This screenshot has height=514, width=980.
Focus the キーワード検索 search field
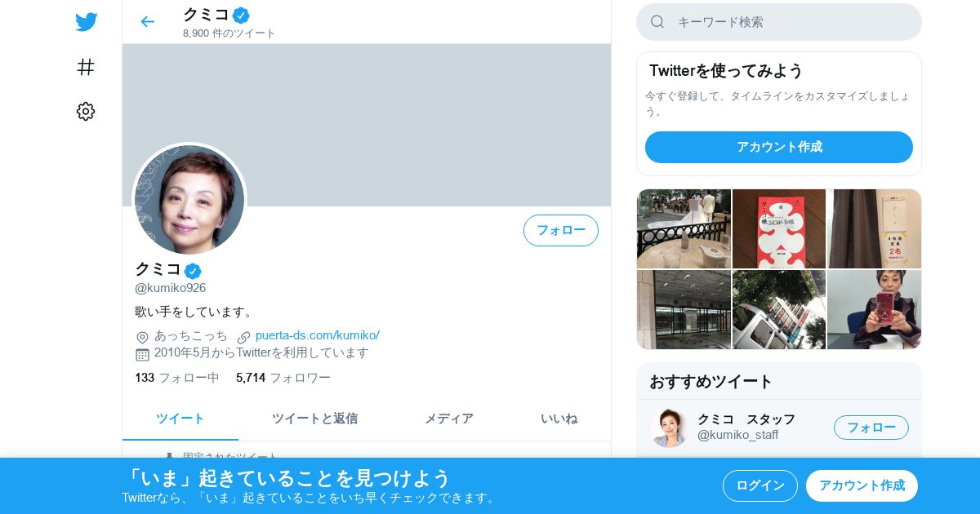point(779,22)
